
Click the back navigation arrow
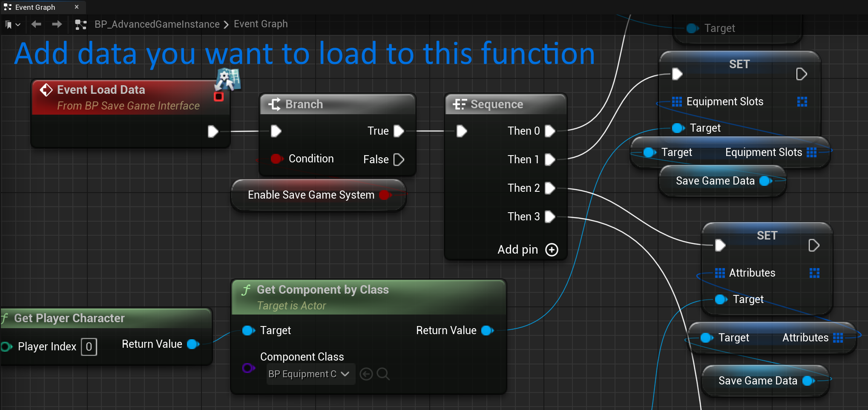(x=36, y=24)
